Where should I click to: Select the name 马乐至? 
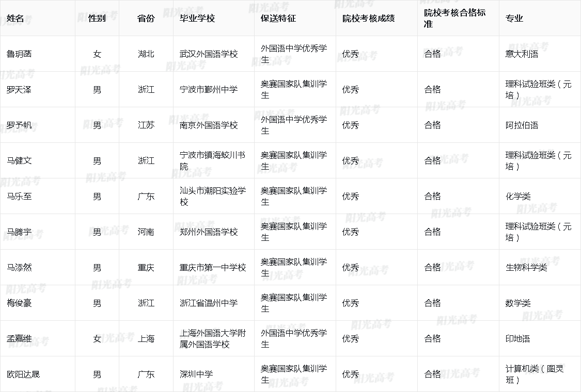click(x=19, y=196)
